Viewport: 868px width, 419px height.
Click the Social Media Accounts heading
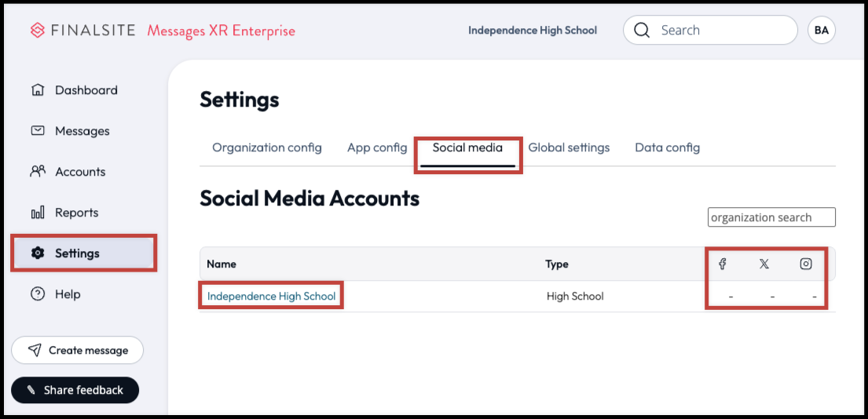point(309,199)
